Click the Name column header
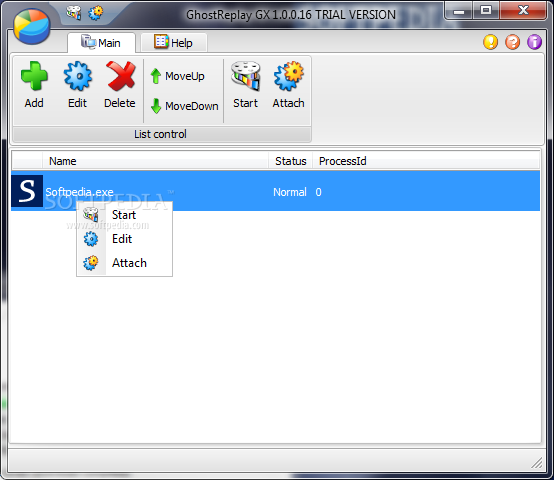 [x=155, y=161]
